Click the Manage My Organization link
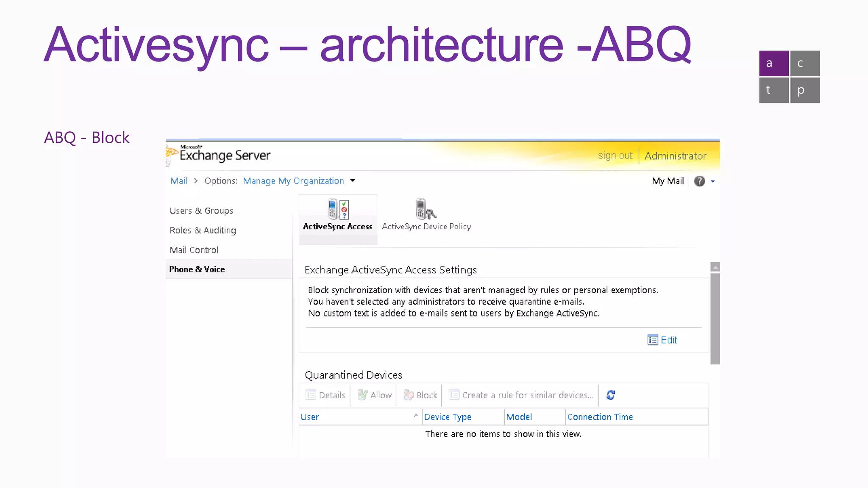This screenshot has width=868, height=488. click(x=293, y=181)
